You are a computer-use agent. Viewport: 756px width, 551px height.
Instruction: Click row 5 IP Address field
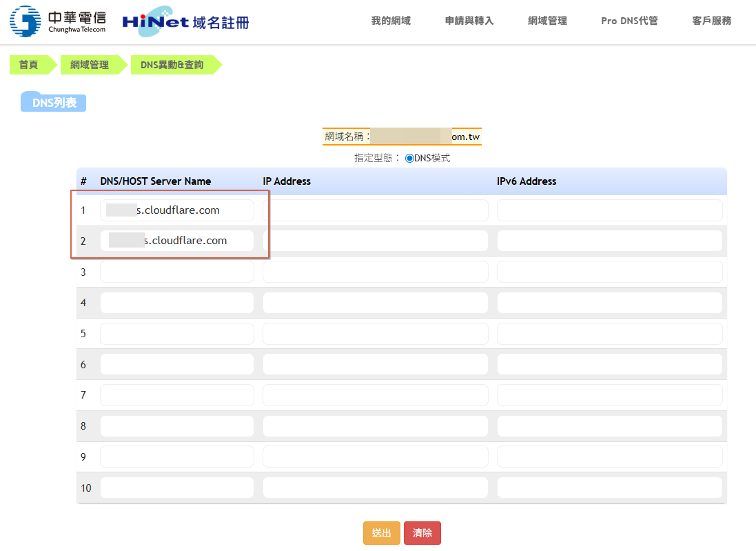coord(375,333)
